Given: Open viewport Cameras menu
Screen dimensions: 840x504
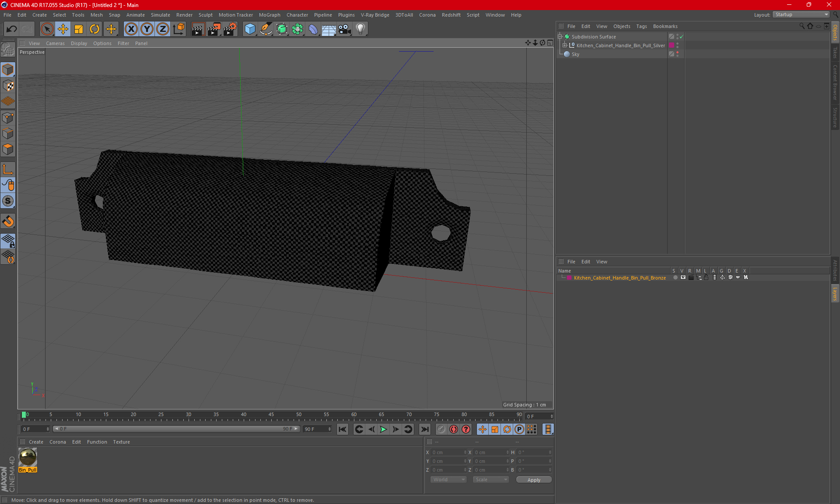Looking at the screenshot, I should [x=55, y=43].
